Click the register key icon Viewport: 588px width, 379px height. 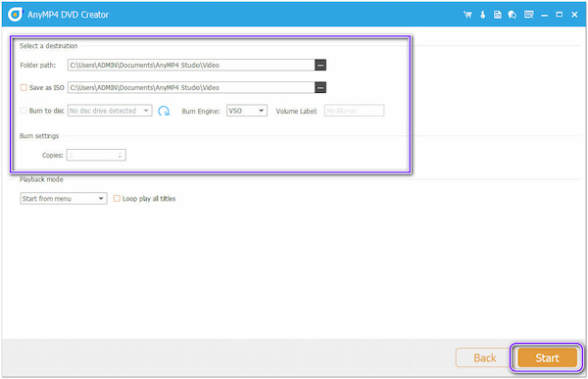tap(483, 15)
